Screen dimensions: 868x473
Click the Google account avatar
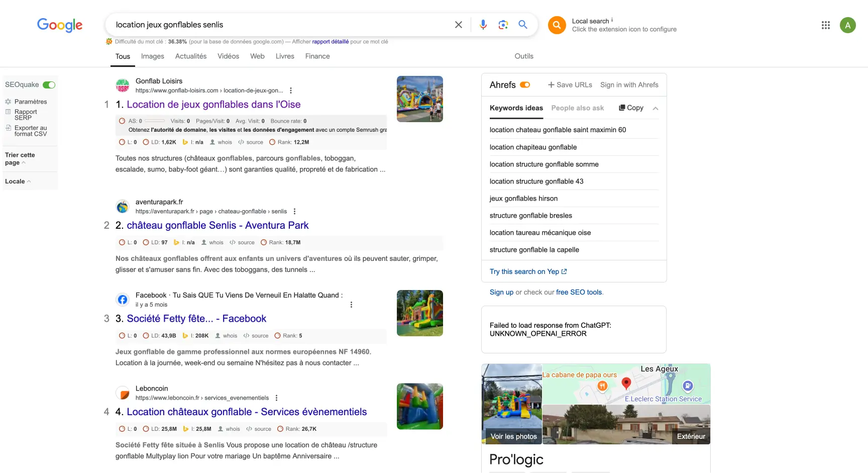click(847, 25)
